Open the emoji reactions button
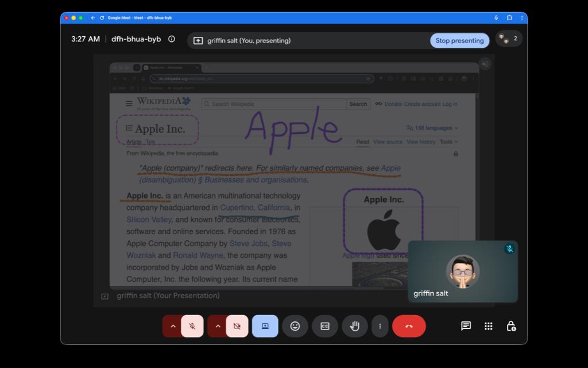 (x=295, y=326)
